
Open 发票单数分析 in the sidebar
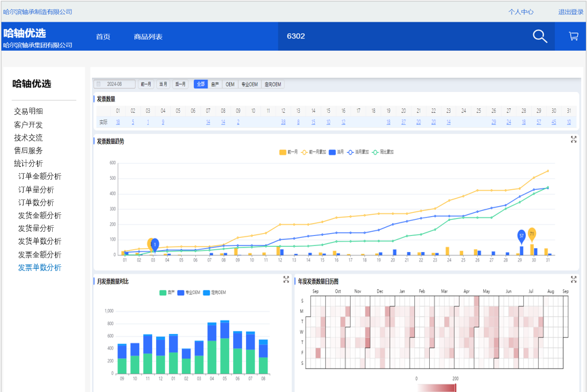point(40,268)
